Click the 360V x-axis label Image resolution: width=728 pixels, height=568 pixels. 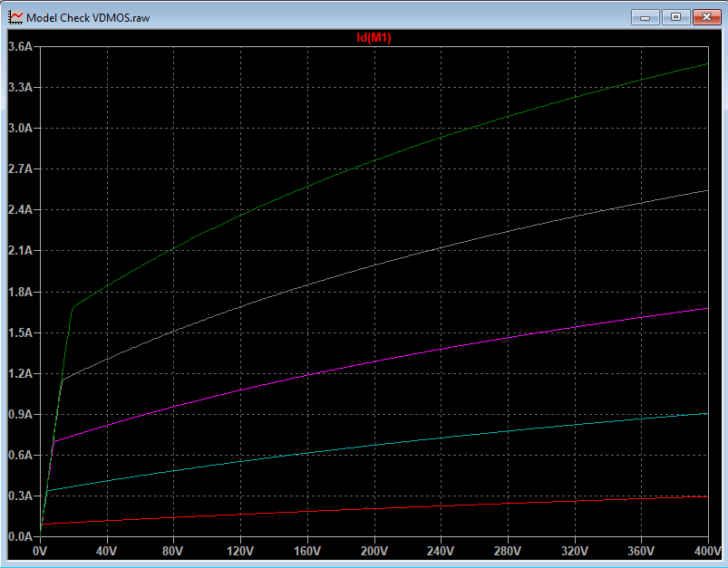tap(641, 551)
